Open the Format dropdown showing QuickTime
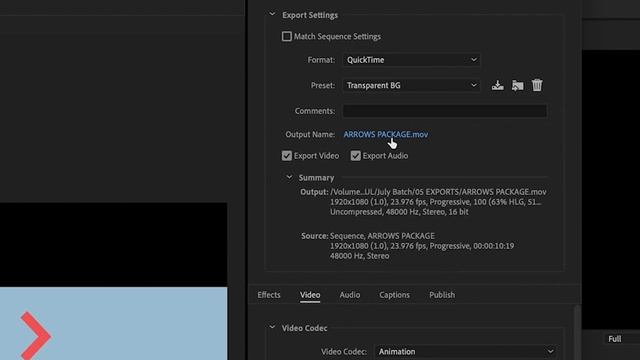This screenshot has width=640, height=360. [411, 60]
